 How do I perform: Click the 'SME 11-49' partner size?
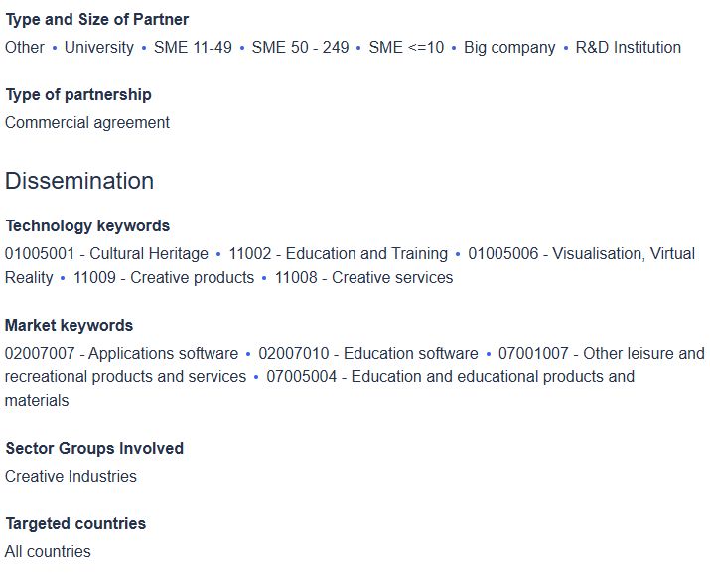tap(193, 47)
